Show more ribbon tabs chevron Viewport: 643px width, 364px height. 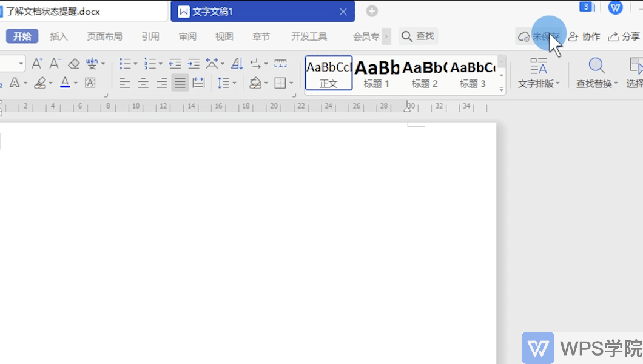[x=386, y=36]
